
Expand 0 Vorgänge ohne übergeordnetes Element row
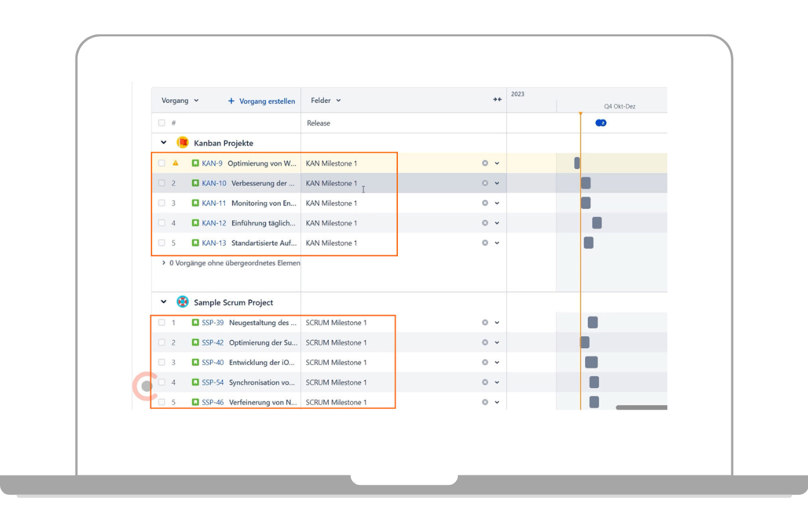[x=164, y=263]
